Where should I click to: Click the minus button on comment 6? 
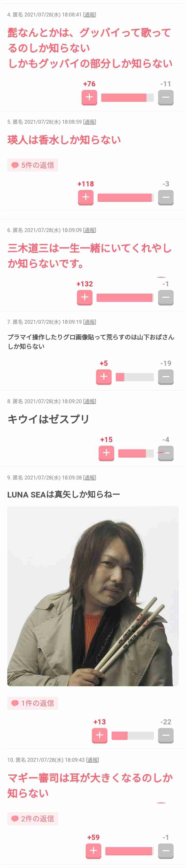tap(166, 297)
